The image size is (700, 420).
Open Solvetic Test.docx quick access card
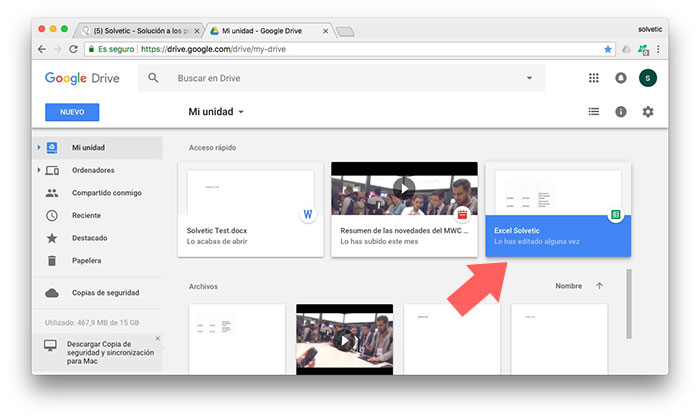click(250, 209)
